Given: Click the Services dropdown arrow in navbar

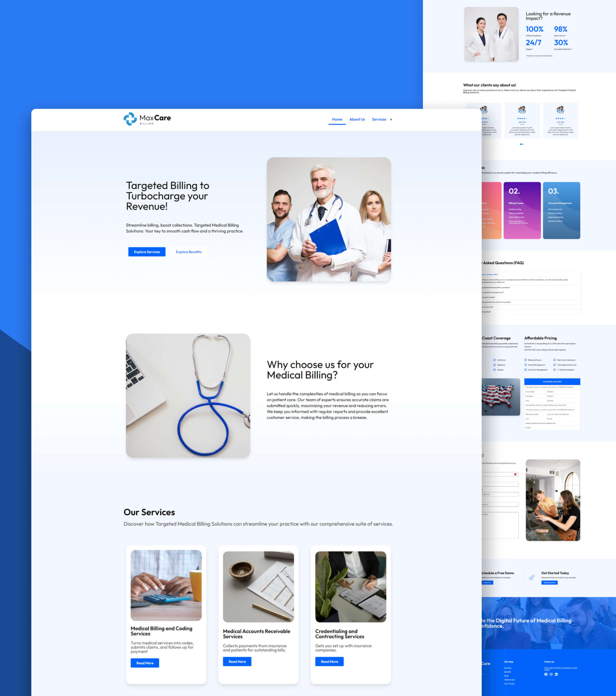Looking at the screenshot, I should point(392,119).
